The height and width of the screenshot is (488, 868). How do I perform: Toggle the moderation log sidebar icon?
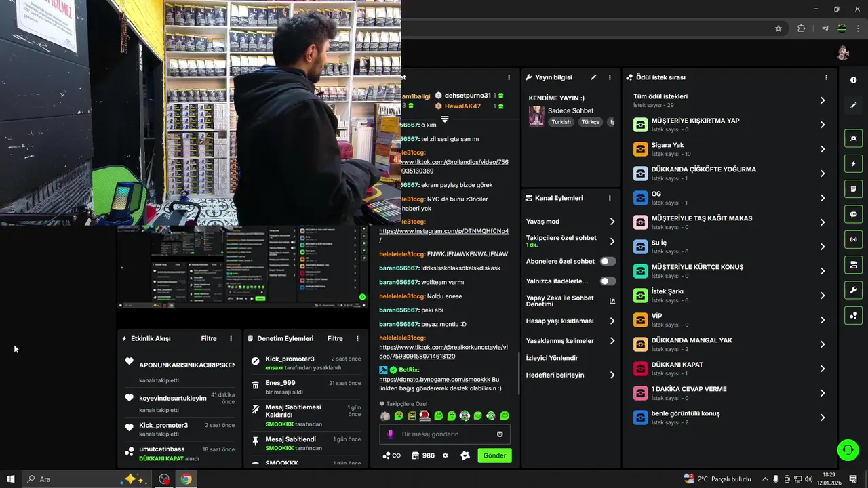tap(853, 188)
